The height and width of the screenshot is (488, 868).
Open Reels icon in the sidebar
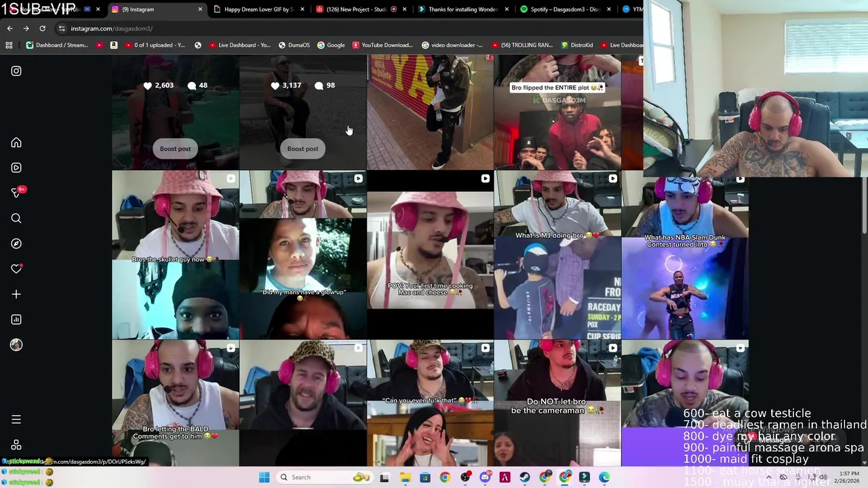coord(16,167)
